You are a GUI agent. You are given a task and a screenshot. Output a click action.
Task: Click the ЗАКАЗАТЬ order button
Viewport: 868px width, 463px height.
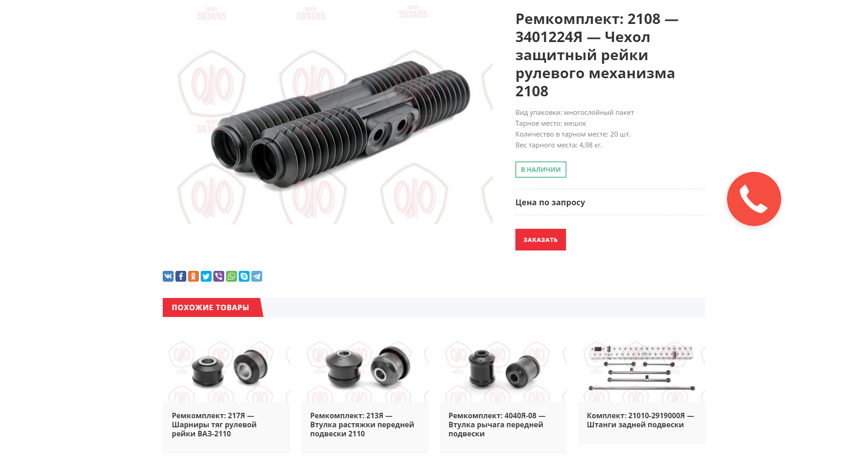[541, 240]
